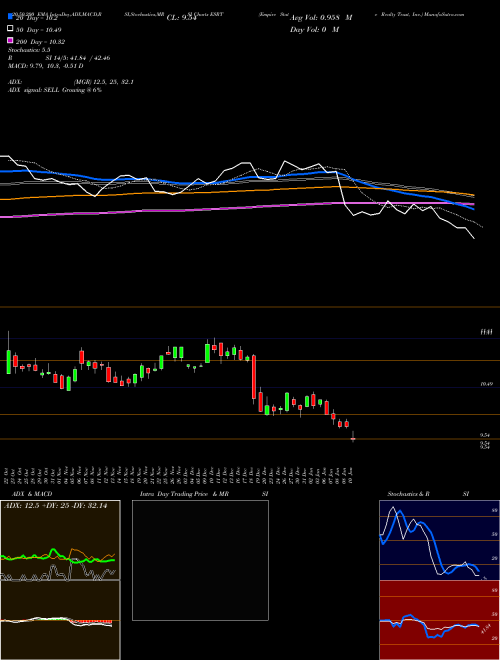Screen dimensions: 500x660
Task: Click the blue 20 Day legend swatch
Action: click(10, 17)
